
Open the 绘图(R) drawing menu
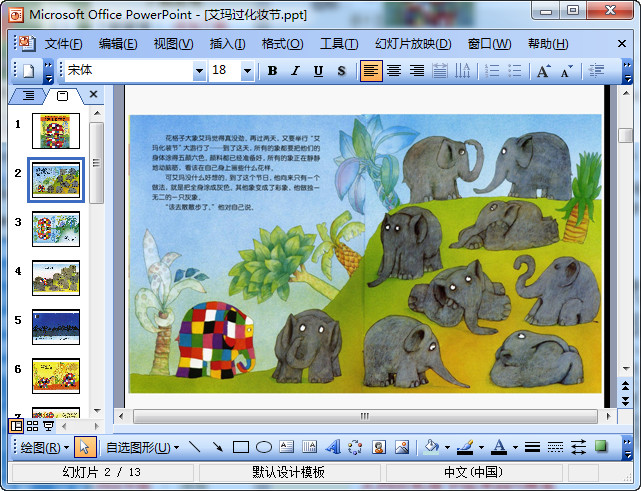pyautogui.click(x=44, y=448)
